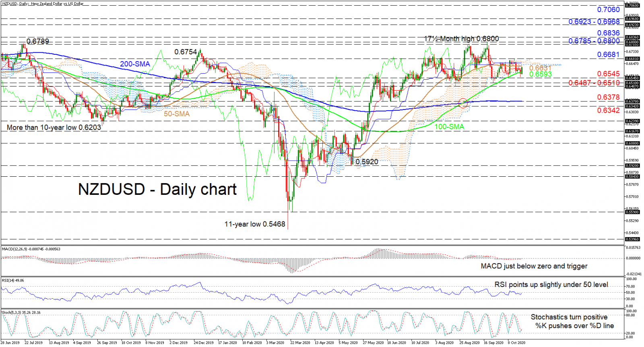
Task: Click 'RSI points up slightly under 50 level' note
Action: 551,285
